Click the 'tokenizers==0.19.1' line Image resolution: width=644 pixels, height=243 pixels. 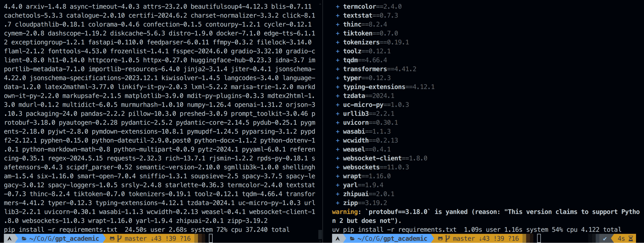(372, 42)
